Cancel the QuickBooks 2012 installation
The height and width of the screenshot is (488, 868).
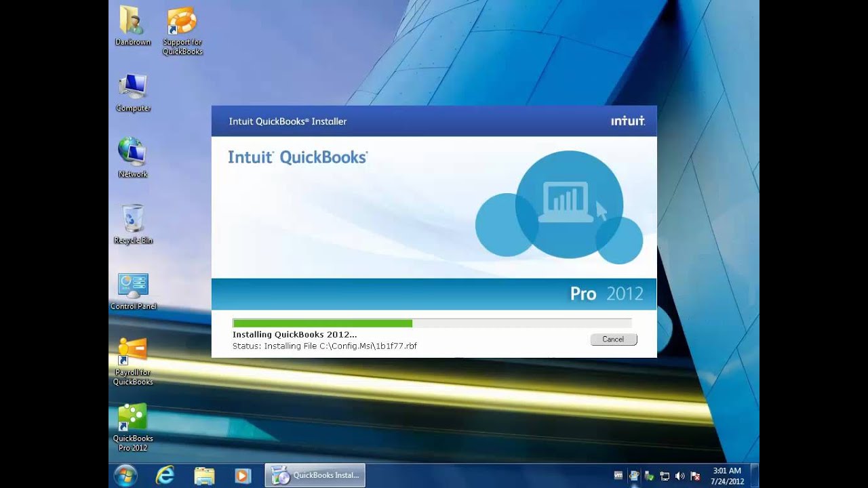pyautogui.click(x=613, y=340)
